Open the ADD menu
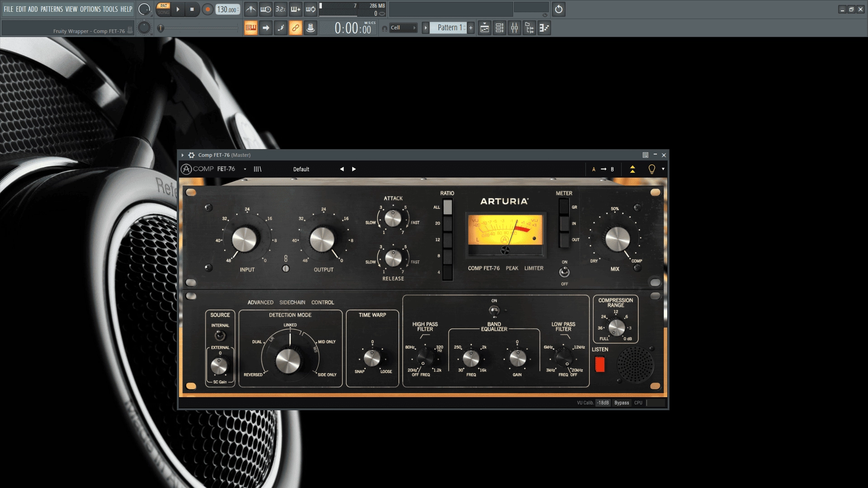The image size is (868, 488). click(33, 9)
